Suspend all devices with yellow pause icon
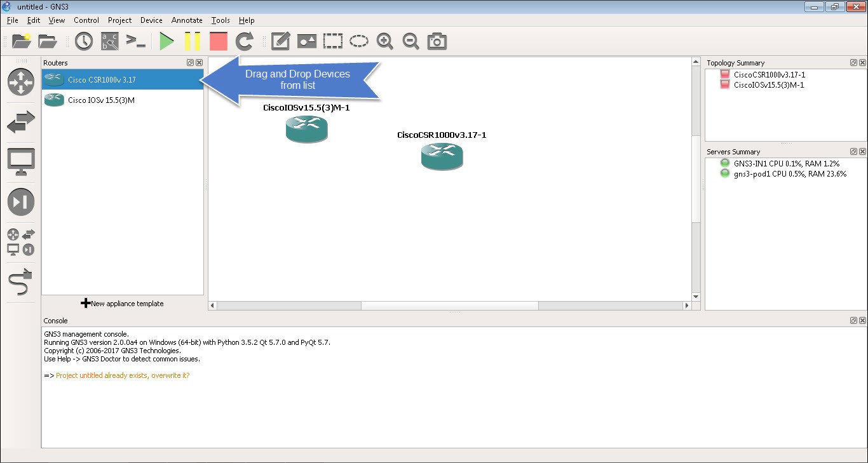The width and height of the screenshot is (868, 463). pos(193,41)
